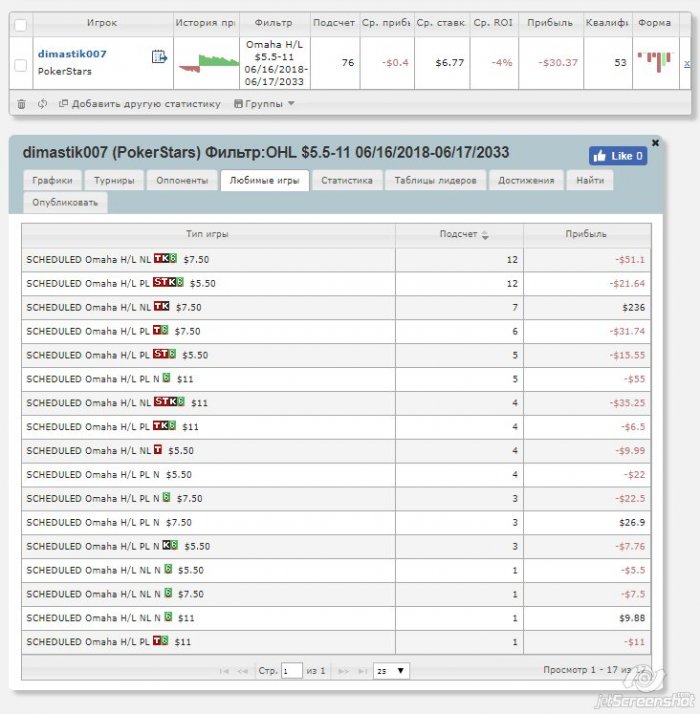Viewport: 700px width, 714px height.
Task: Click Добавить другую статистику link
Action: pos(139,103)
